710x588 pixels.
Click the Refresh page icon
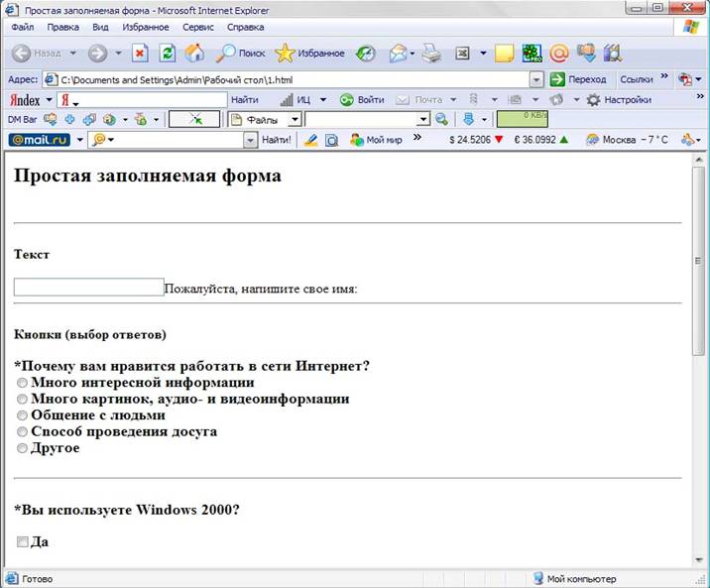click(167, 54)
